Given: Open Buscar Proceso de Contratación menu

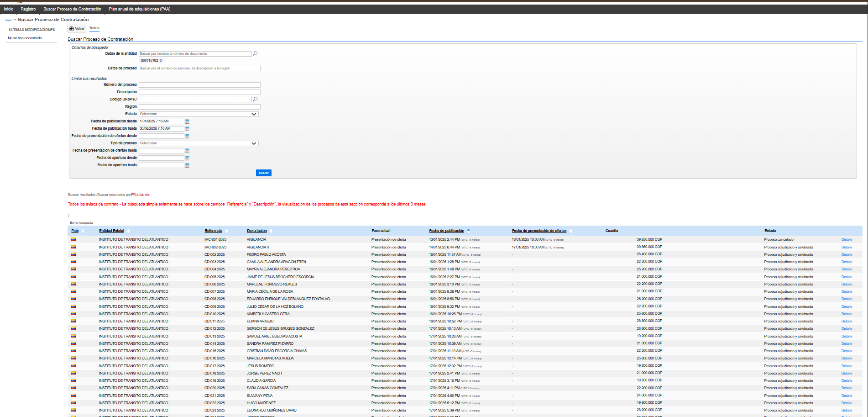Looking at the screenshot, I should [x=72, y=9].
